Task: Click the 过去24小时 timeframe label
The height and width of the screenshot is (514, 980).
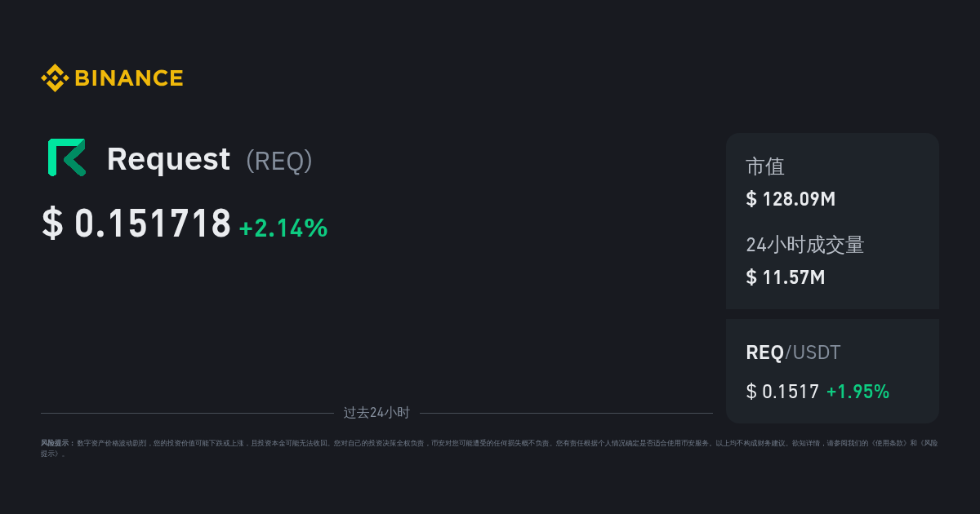Action: 376,413
